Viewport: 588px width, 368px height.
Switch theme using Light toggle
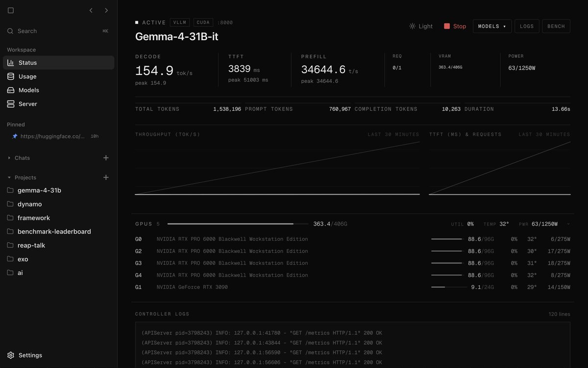(x=421, y=26)
